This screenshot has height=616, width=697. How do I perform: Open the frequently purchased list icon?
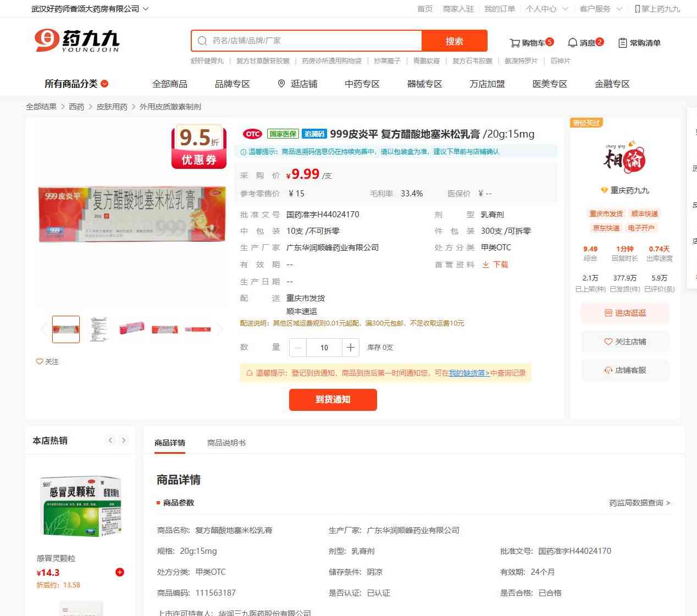[623, 43]
